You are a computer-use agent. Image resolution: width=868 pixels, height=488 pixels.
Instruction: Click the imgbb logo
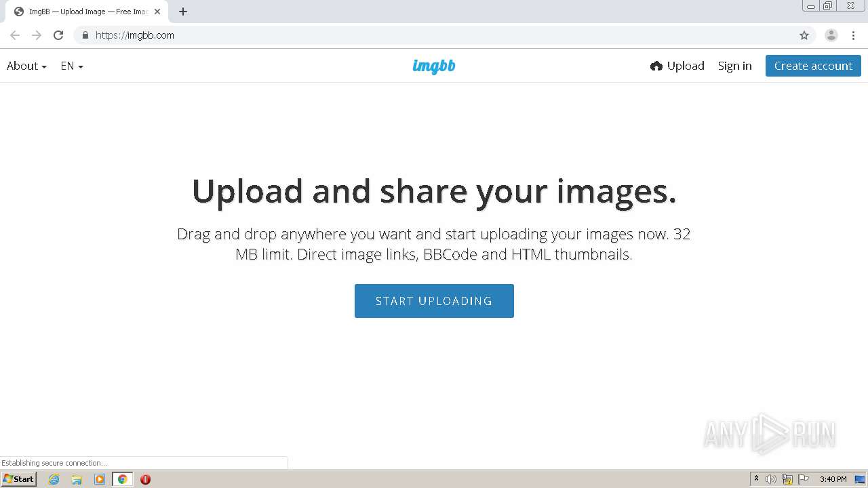(x=434, y=66)
